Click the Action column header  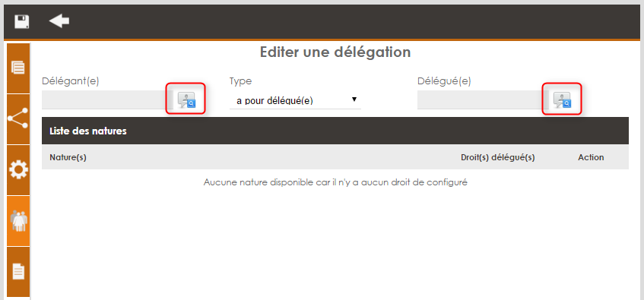591,157
